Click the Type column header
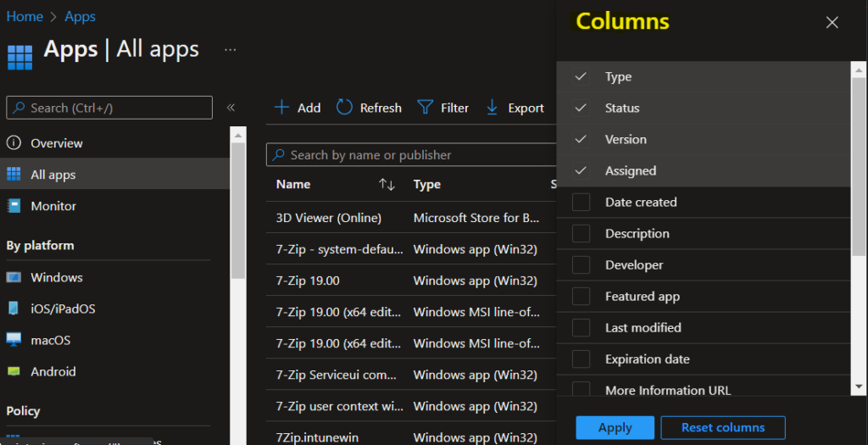 tap(427, 184)
